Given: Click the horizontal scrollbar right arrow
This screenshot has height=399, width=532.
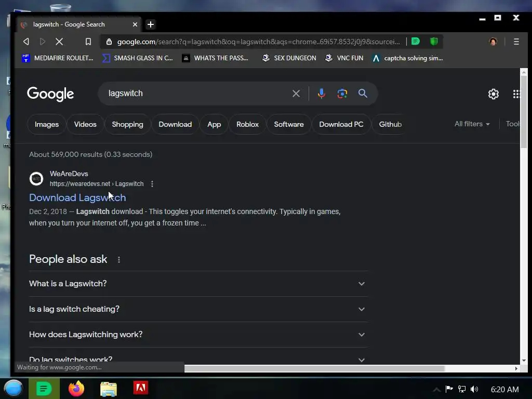Looking at the screenshot, I should pyautogui.click(x=516, y=368).
